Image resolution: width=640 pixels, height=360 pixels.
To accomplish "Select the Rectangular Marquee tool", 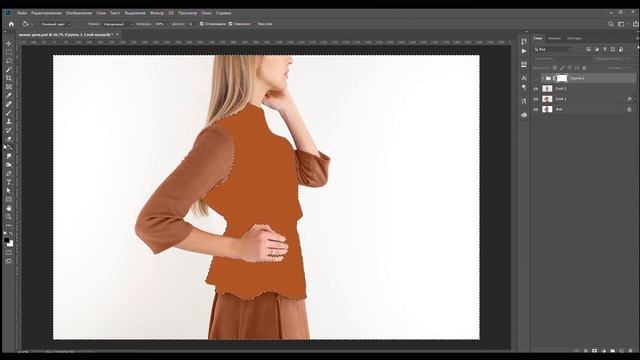I will (x=9, y=52).
